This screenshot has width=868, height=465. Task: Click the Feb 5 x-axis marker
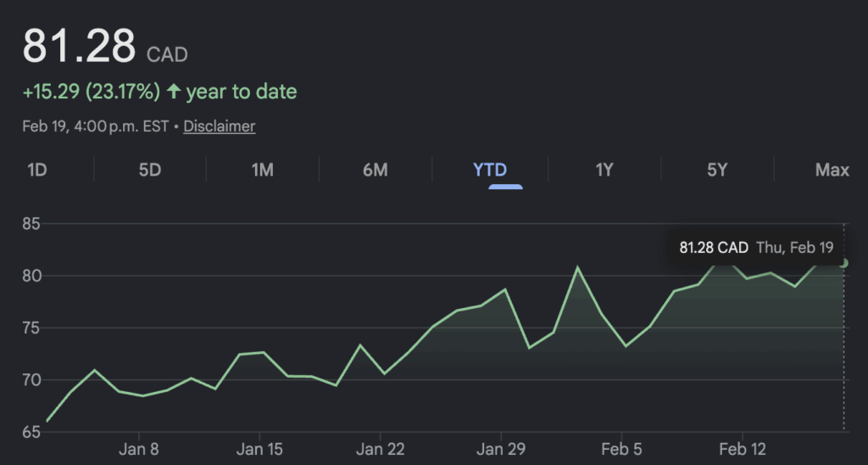pos(621,449)
